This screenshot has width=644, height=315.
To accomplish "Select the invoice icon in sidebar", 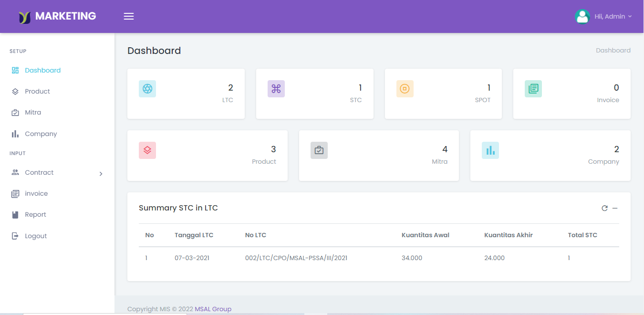I will [x=14, y=193].
